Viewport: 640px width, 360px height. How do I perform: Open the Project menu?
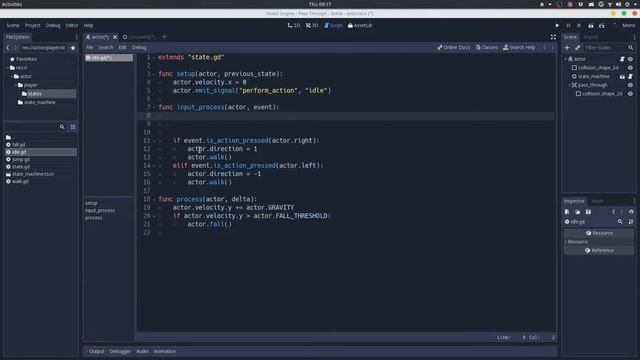pyautogui.click(x=33, y=25)
